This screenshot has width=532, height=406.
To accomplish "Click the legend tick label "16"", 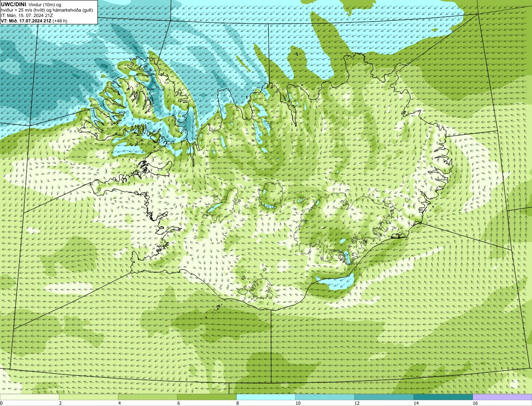I will pyautogui.click(x=475, y=403).
